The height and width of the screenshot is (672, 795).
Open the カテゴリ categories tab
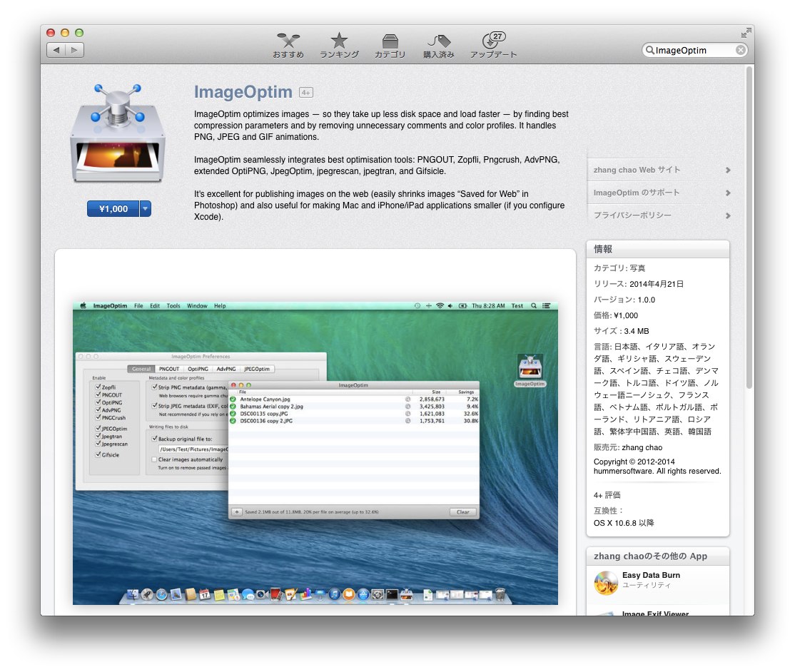[390, 45]
